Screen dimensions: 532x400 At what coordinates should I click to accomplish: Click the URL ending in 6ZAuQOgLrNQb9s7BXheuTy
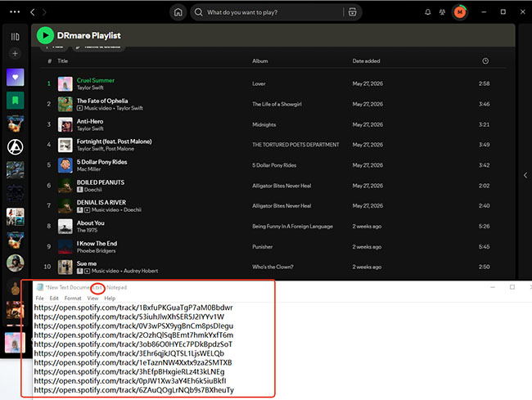pyautogui.click(x=134, y=390)
